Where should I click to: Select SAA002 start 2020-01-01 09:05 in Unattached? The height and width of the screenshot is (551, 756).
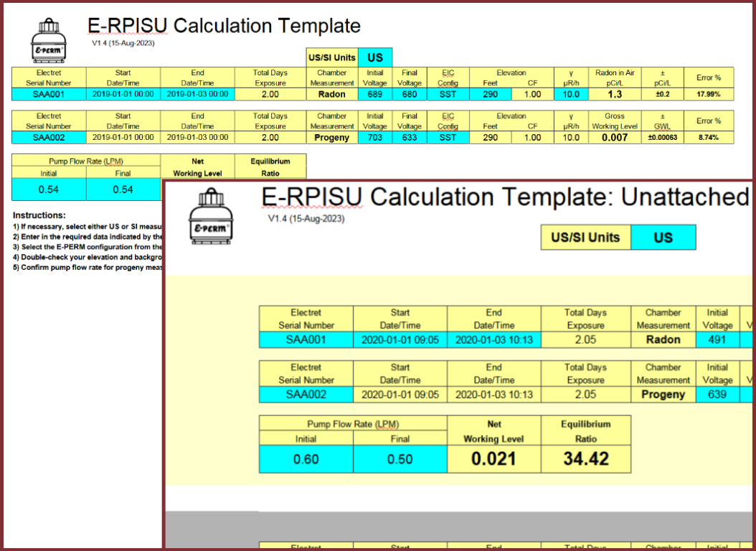pyautogui.click(x=400, y=395)
